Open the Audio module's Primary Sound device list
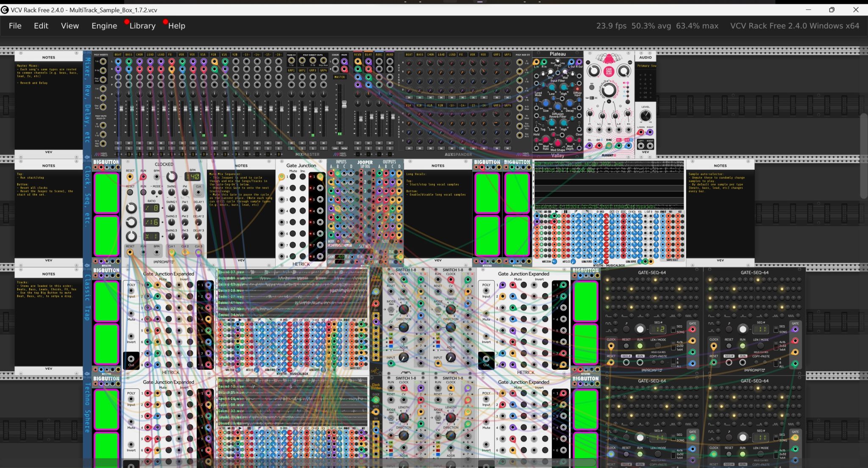868x468 pixels. click(645, 66)
